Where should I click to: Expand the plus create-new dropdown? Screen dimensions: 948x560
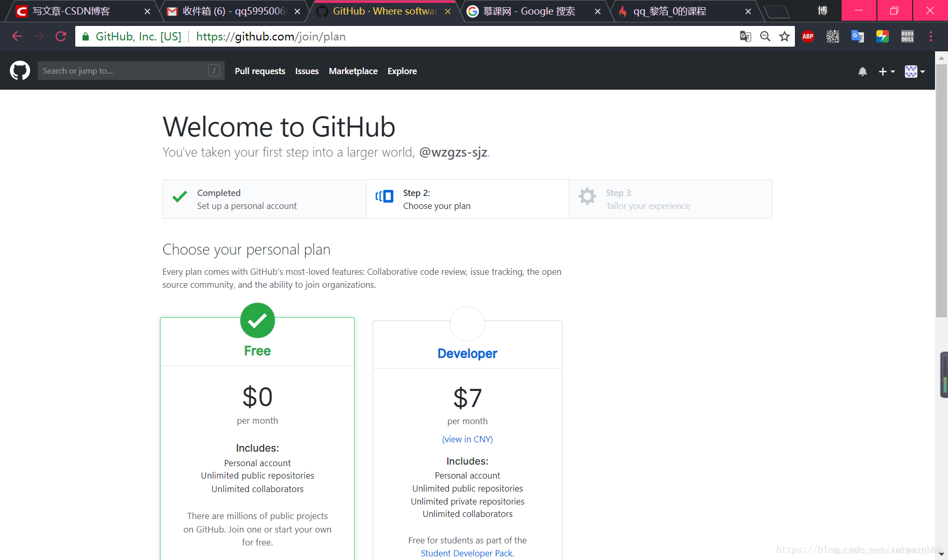pyautogui.click(x=886, y=72)
